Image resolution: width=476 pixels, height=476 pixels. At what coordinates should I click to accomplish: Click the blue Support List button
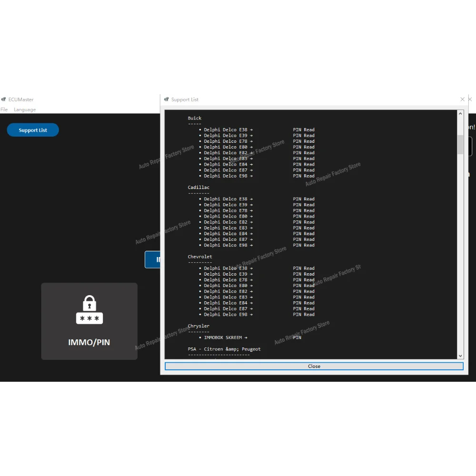(x=33, y=130)
